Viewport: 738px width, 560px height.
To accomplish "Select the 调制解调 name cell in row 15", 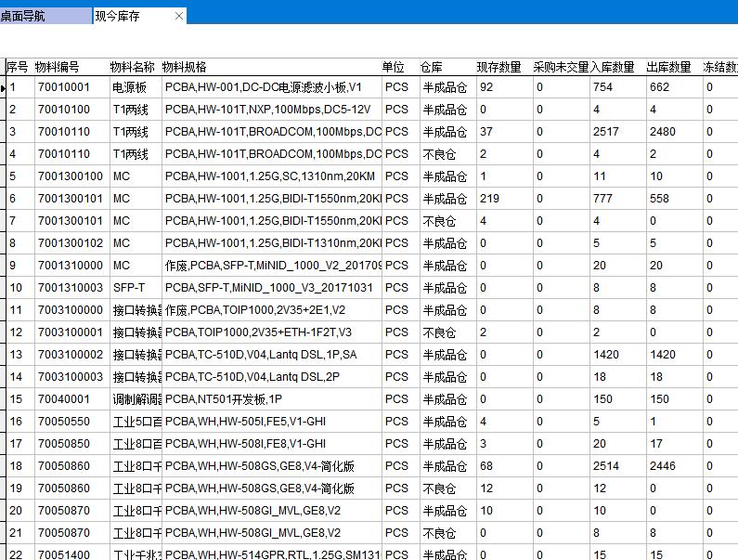I will click(x=136, y=399).
